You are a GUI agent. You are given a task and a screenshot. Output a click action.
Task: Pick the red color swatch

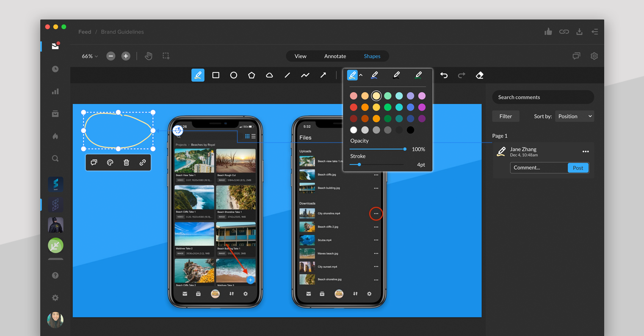pos(354,107)
